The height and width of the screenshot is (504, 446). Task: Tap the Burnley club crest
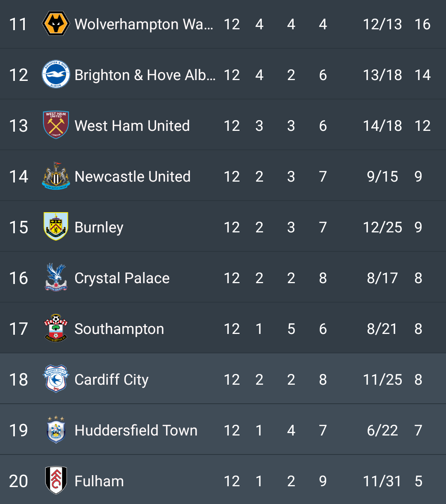click(56, 227)
